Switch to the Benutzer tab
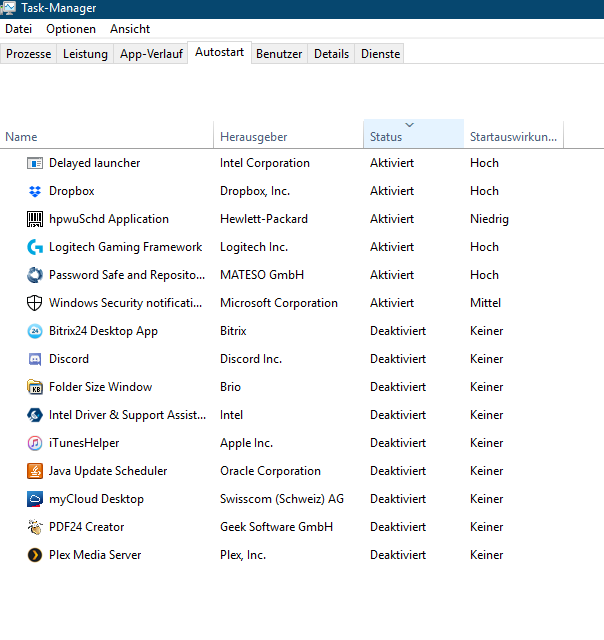Viewport: 604px width, 640px height. coord(279,54)
